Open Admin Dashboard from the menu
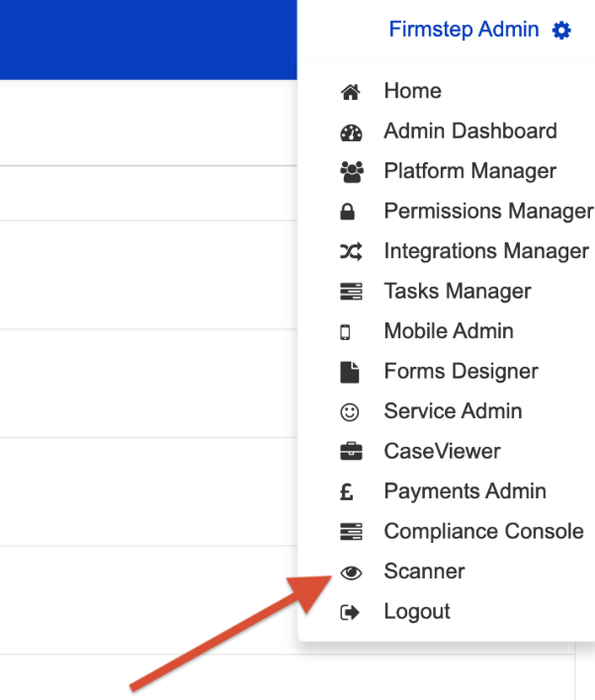 (470, 131)
